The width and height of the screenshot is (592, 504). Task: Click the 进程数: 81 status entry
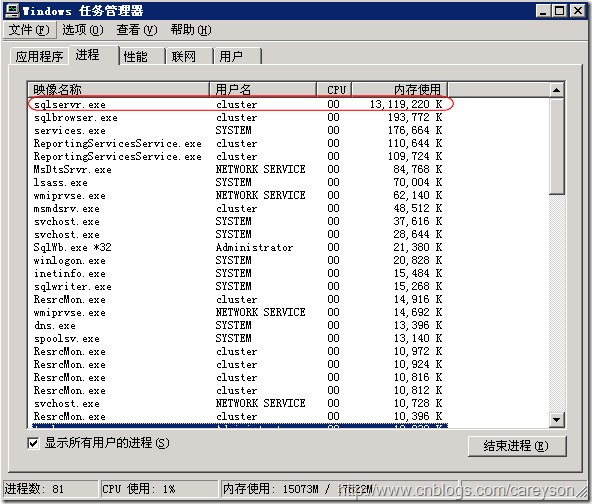[x=50, y=489]
